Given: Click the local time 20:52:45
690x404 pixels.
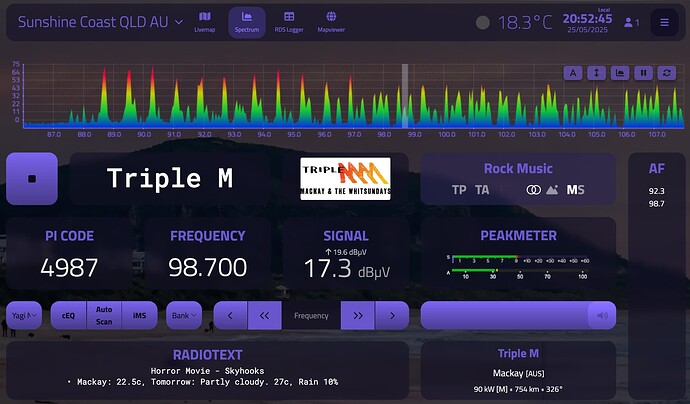Looking at the screenshot, I should pos(587,19).
